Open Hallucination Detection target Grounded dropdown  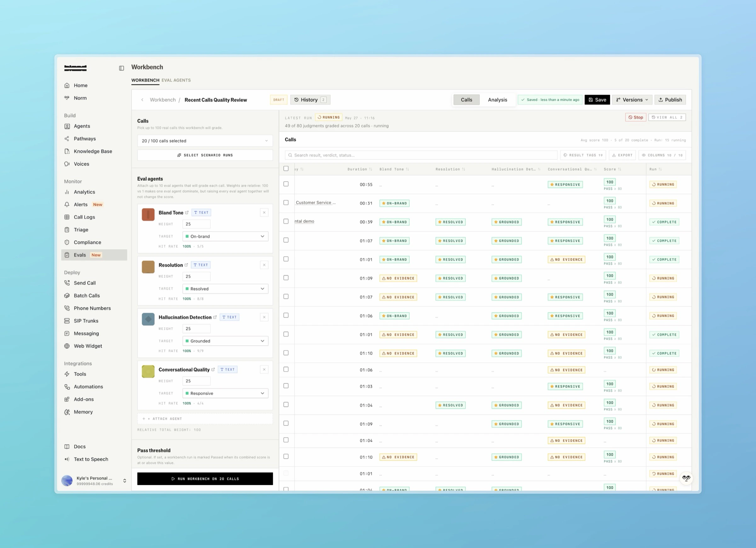coord(225,341)
